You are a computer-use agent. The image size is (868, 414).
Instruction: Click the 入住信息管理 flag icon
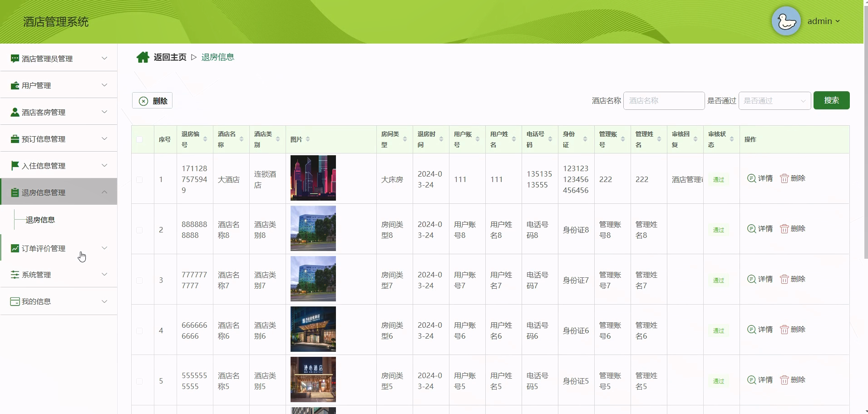(15, 166)
